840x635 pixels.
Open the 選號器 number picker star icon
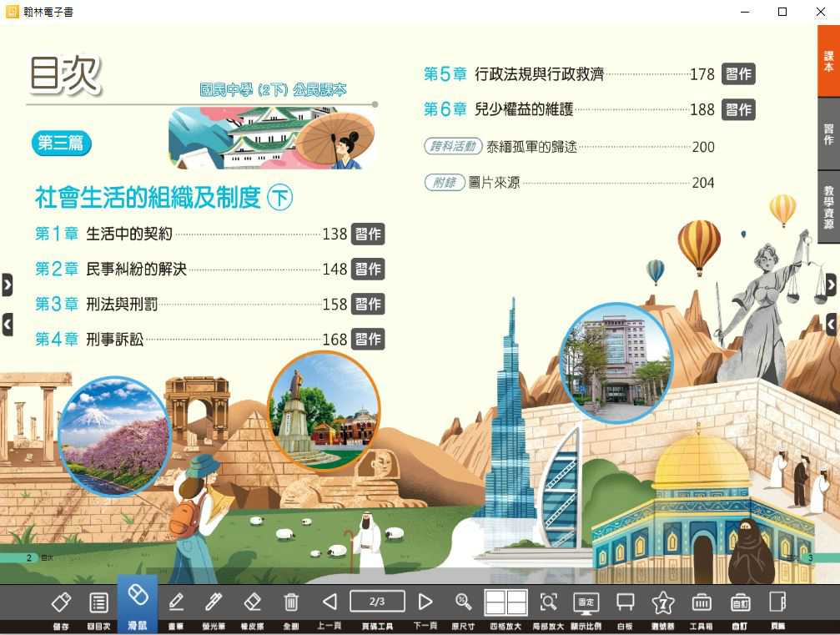[662, 602]
